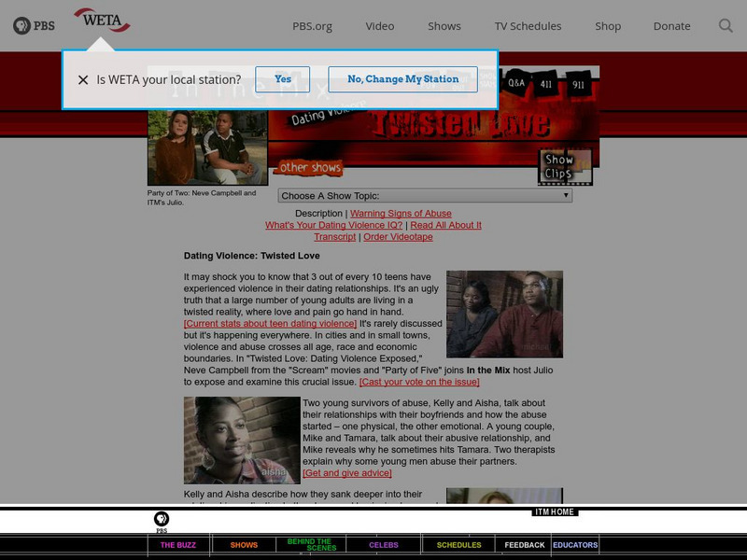Open TV Schedules in the header
747x560 pixels.
(x=528, y=26)
